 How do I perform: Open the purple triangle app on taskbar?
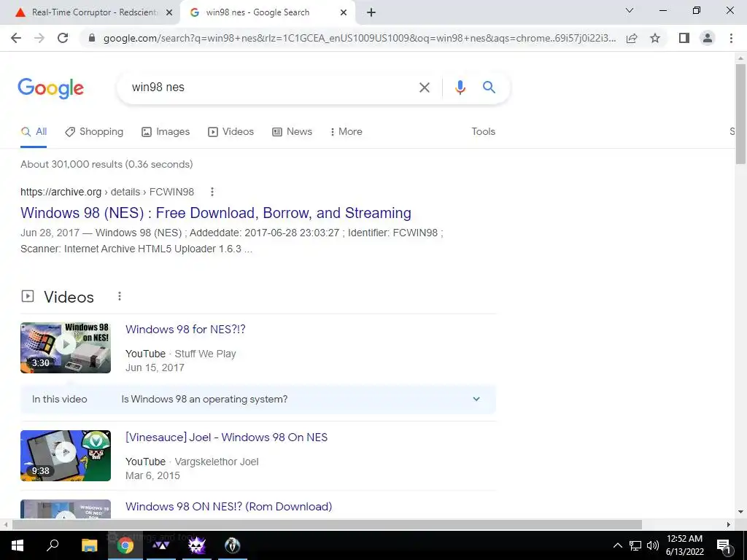[x=160, y=545]
